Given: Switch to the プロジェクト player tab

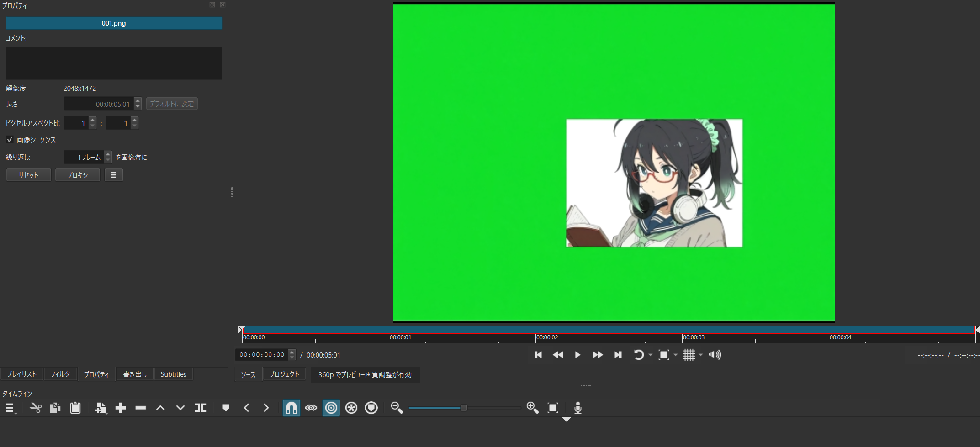Looking at the screenshot, I should 284,374.
